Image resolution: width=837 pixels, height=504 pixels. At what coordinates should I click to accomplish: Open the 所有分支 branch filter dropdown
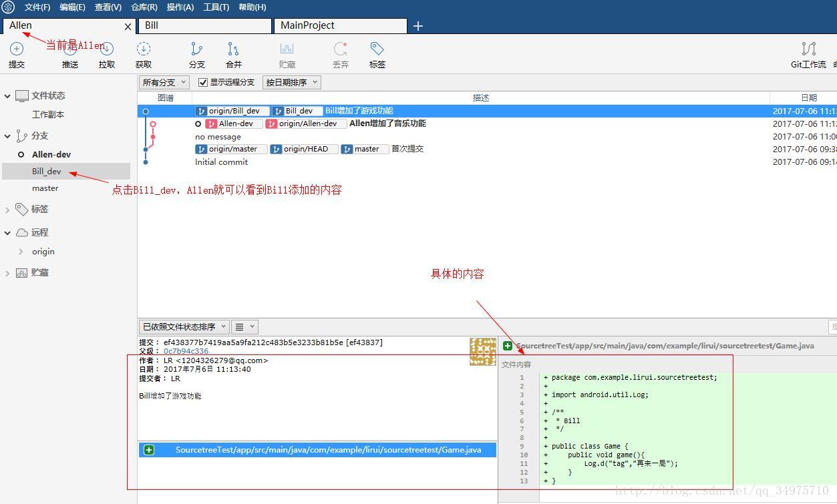pos(164,82)
